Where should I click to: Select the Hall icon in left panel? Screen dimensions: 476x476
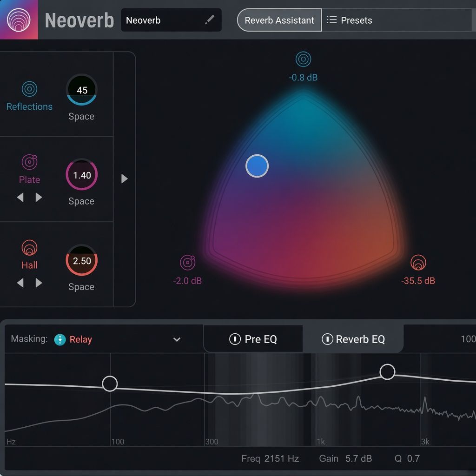[29, 247]
